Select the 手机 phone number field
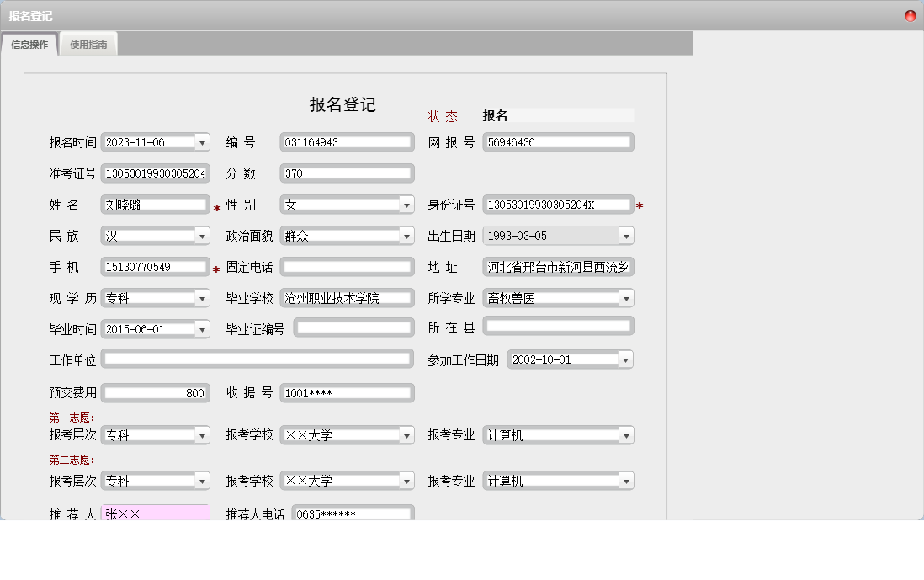Viewport: 924px width, 580px height. tap(155, 267)
